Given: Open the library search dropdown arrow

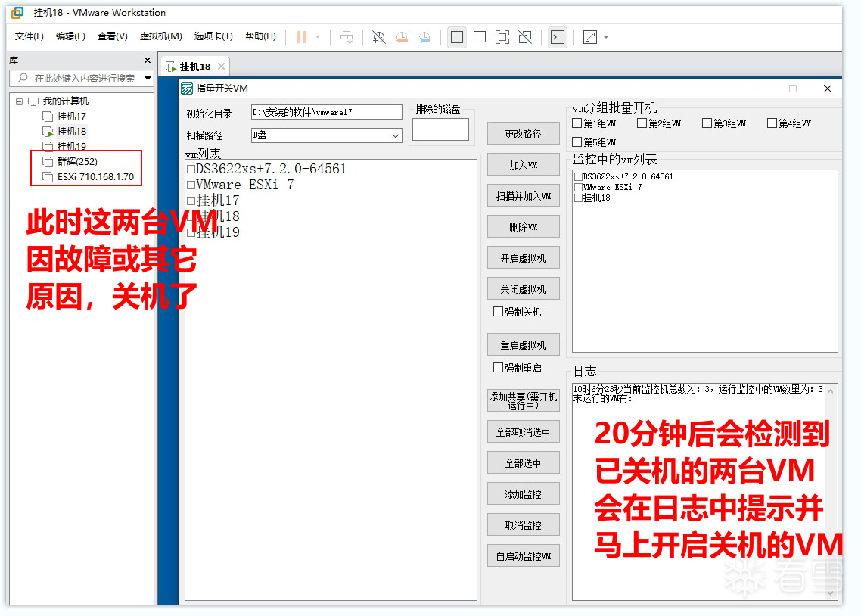Looking at the screenshot, I should click(x=148, y=78).
